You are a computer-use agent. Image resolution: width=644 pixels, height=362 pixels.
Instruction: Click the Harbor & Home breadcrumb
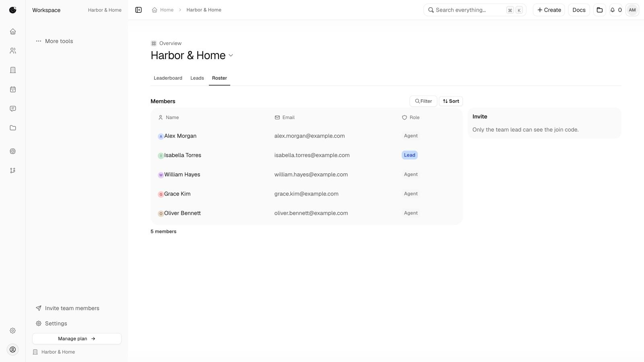pos(204,10)
